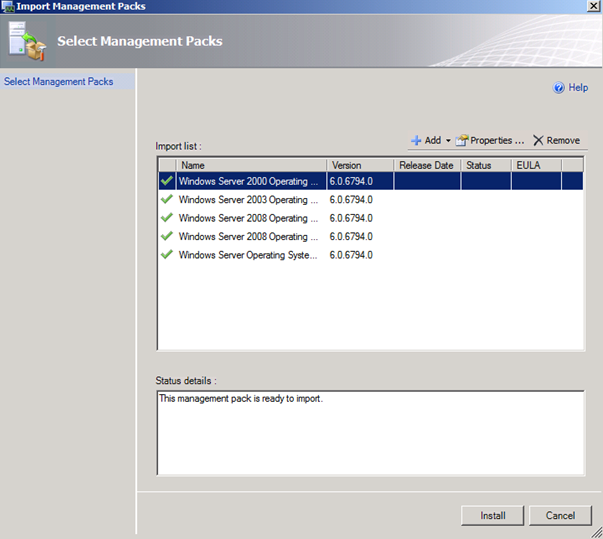Screen dimensions: 603x539
Task: Sort by the Name column header
Action: (252, 165)
